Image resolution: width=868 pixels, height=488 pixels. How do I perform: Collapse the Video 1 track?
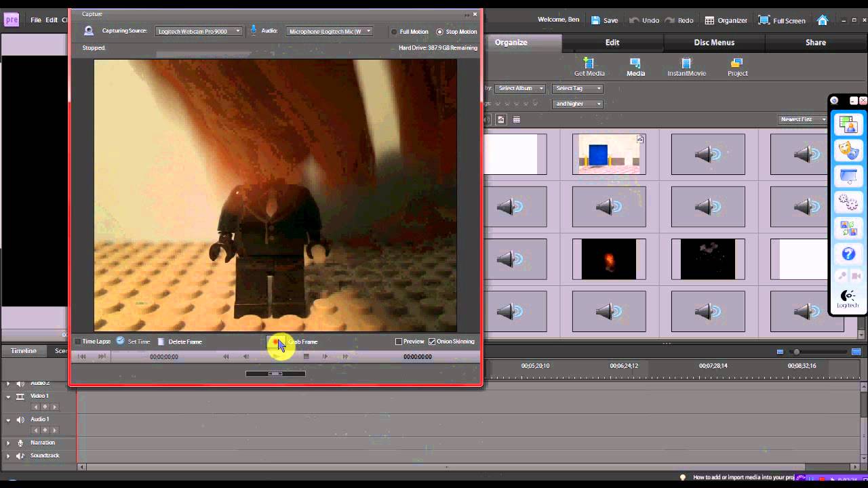8,396
